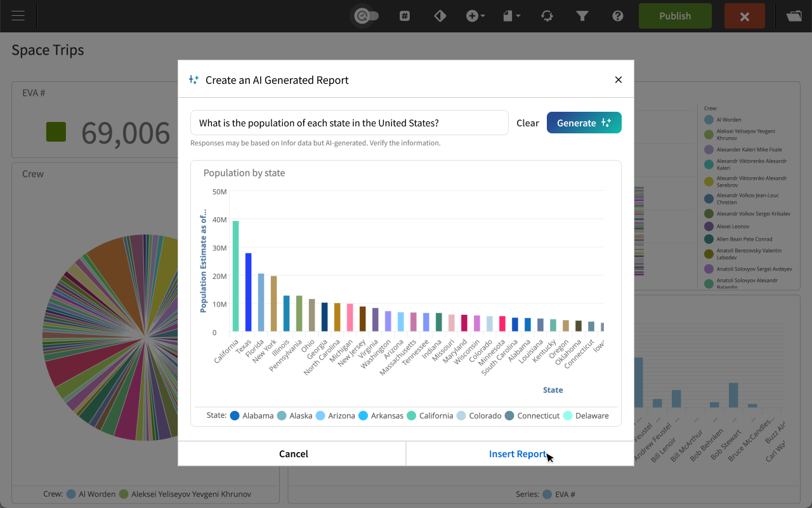Click the green square beside 69,006
The height and width of the screenshot is (508, 812).
[x=56, y=132]
